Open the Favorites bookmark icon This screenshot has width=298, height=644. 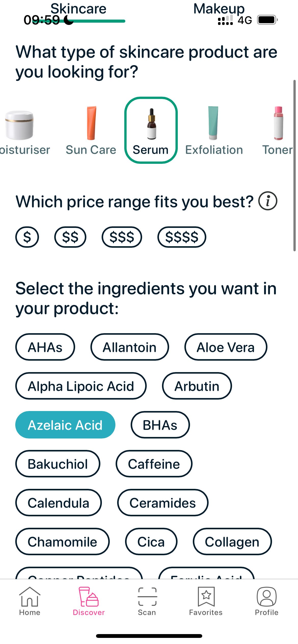[x=206, y=596]
